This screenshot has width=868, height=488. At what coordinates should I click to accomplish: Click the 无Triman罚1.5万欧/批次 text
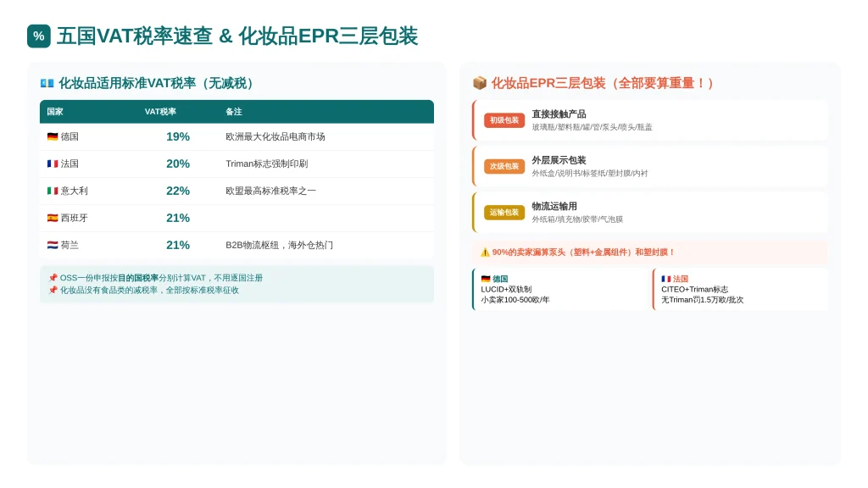pyautogui.click(x=703, y=300)
